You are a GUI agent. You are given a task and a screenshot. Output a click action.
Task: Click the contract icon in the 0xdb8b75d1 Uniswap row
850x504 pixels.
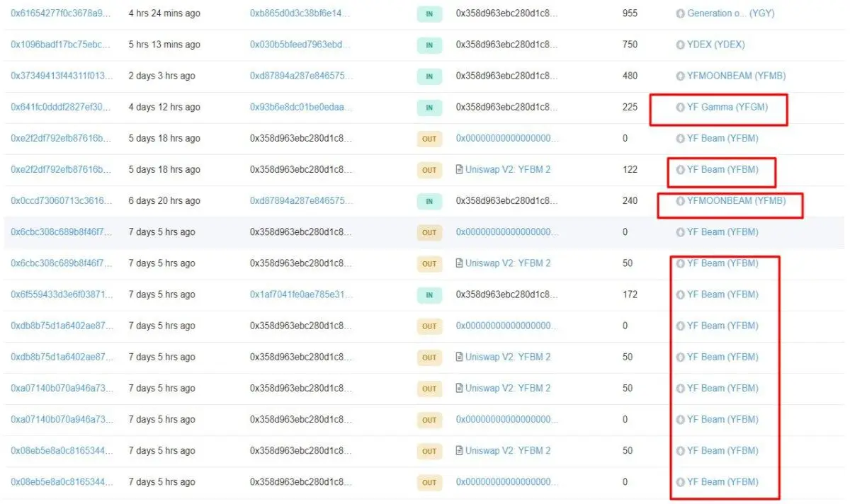(x=459, y=357)
